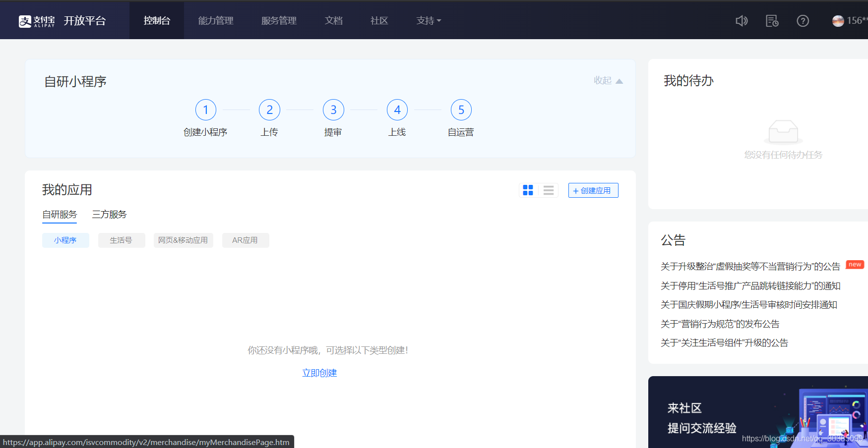Screen dimensions: 868x448
Task: Open the user avatar menu for account 156**
Action: [838, 20]
